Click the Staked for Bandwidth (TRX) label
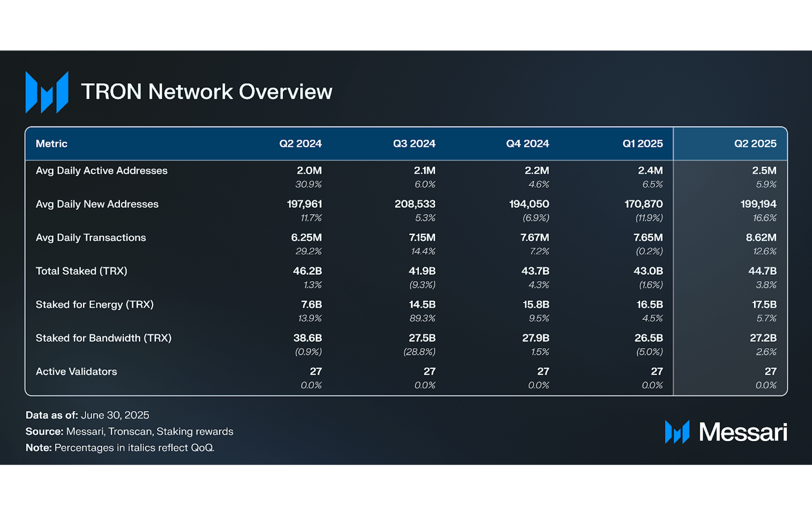The image size is (812, 515). pos(103,338)
